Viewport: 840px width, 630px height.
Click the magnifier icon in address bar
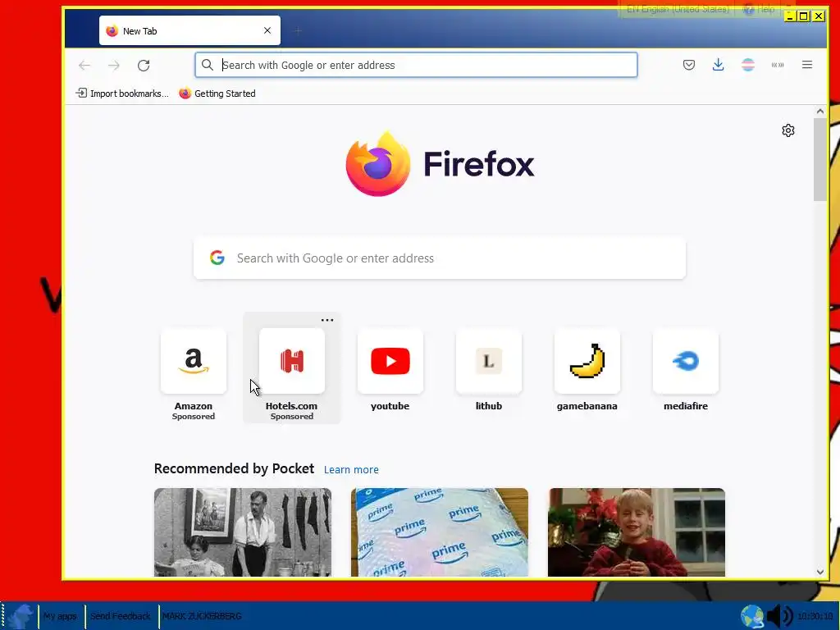pyautogui.click(x=208, y=65)
